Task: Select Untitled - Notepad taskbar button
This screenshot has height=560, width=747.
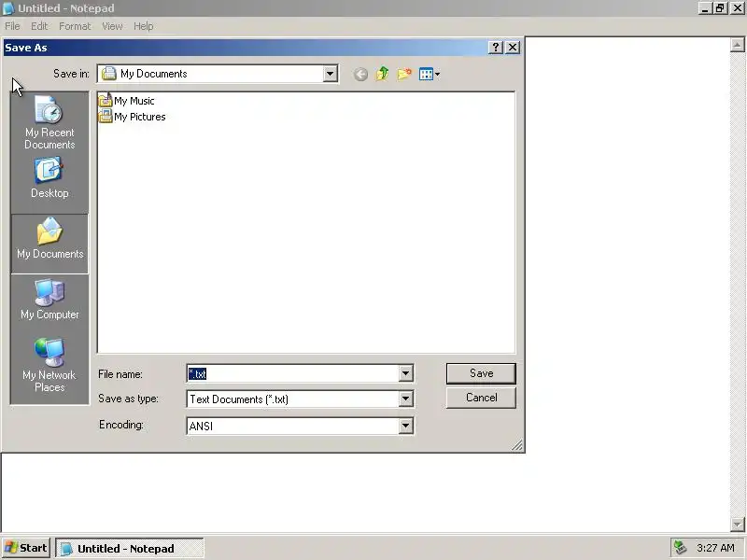Action: click(130, 548)
